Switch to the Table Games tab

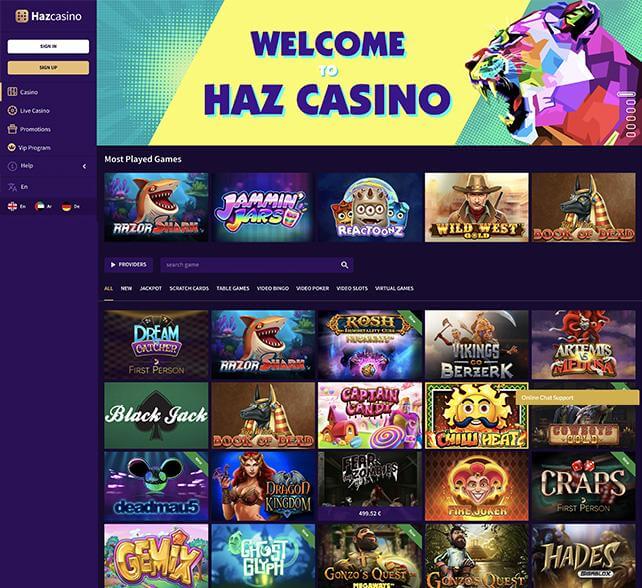[x=233, y=288]
